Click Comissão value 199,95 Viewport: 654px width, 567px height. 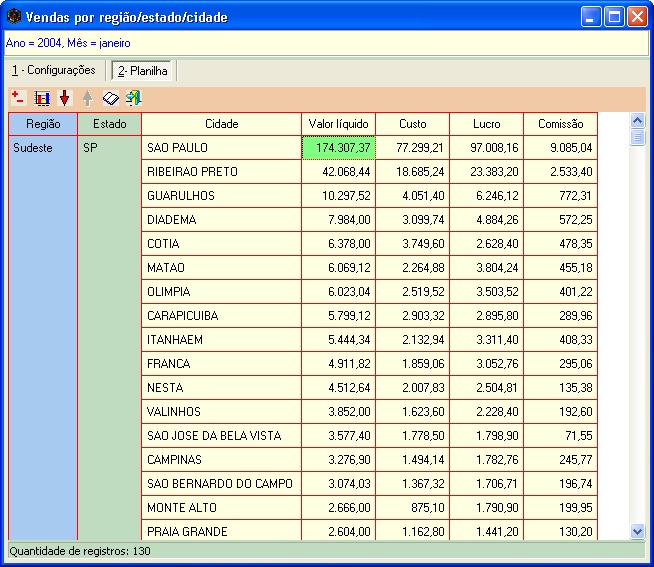click(x=561, y=508)
